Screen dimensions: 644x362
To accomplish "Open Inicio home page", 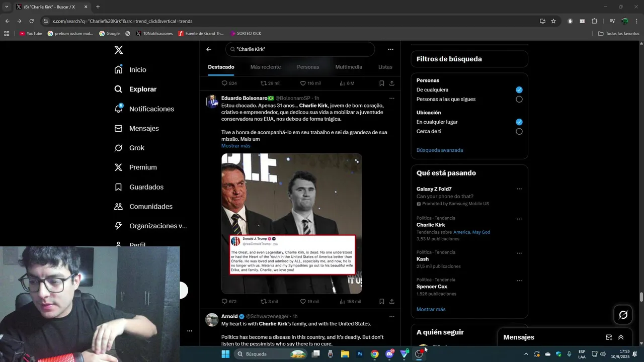I will tap(130, 69).
